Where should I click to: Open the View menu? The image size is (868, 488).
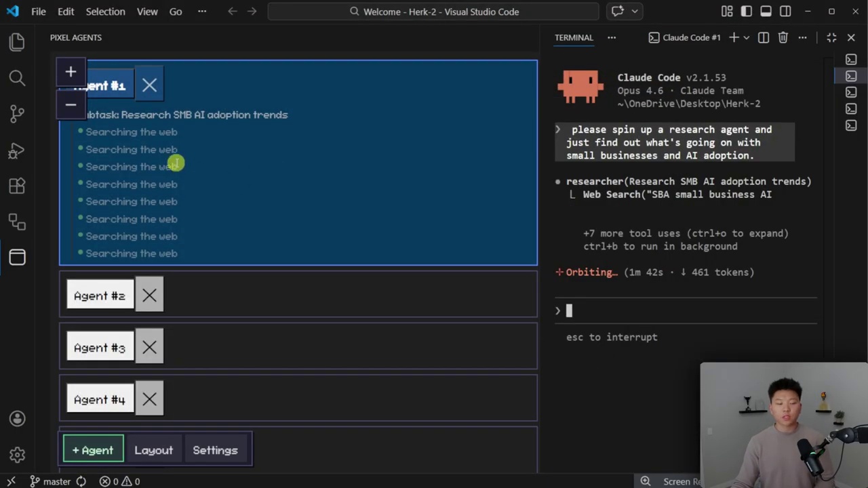147,12
